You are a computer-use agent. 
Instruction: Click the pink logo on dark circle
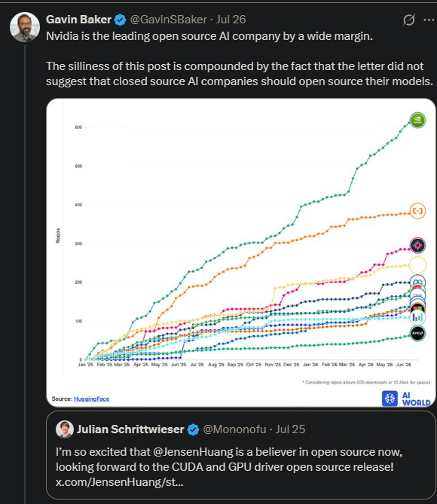pyautogui.click(x=417, y=246)
